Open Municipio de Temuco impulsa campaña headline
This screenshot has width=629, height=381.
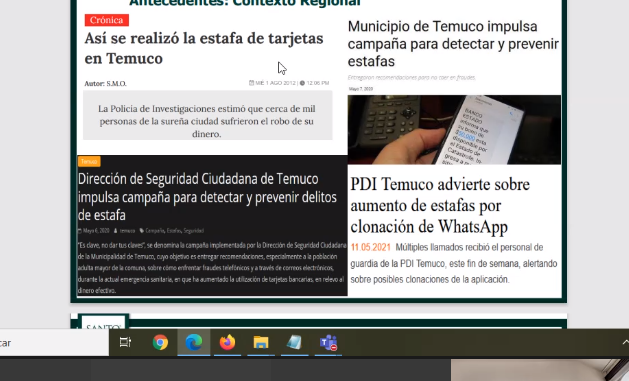[453, 44]
